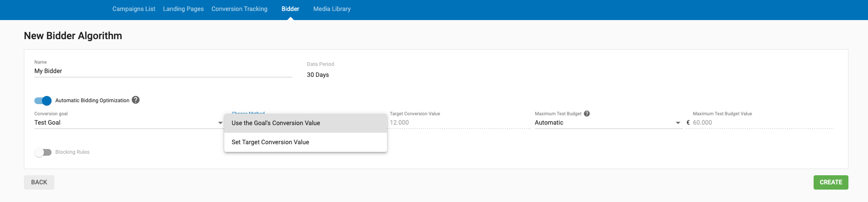The width and height of the screenshot is (868, 202).
Task: Open the Media Library tab
Action: [332, 9]
